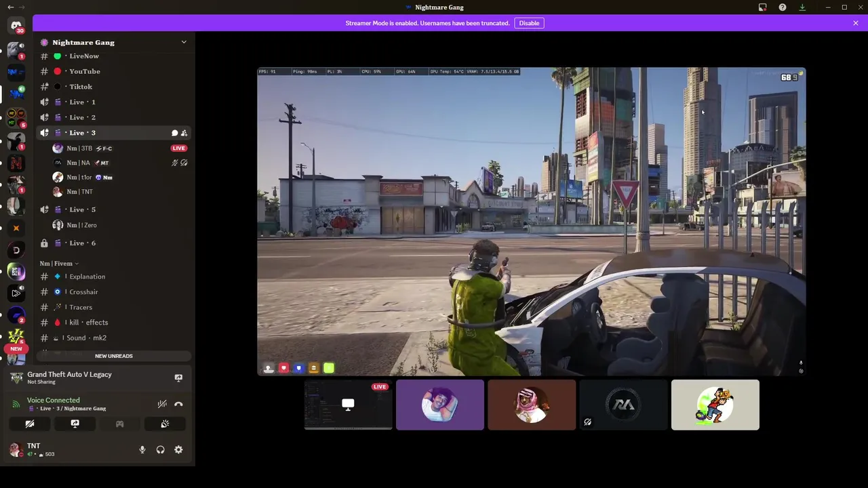Open the server icon with letter D
The width and height of the screenshot is (868, 488).
tap(16, 251)
